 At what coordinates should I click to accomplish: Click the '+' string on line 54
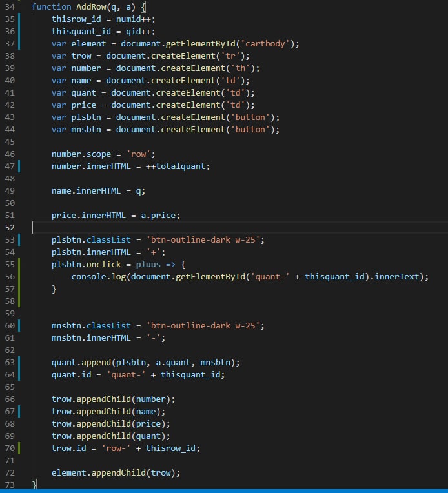click(153, 252)
